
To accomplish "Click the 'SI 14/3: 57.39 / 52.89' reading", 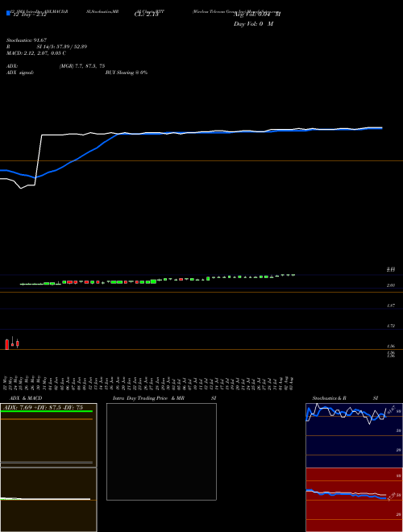I will [x=62, y=47].
